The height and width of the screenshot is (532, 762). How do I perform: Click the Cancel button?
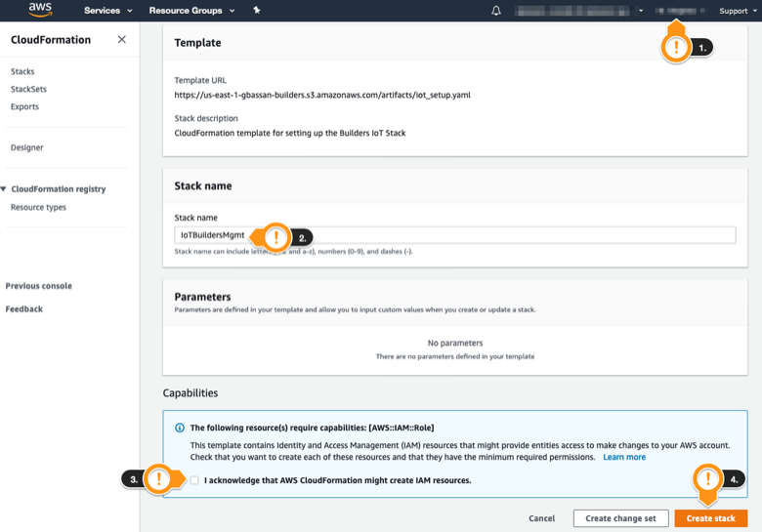pos(541,518)
